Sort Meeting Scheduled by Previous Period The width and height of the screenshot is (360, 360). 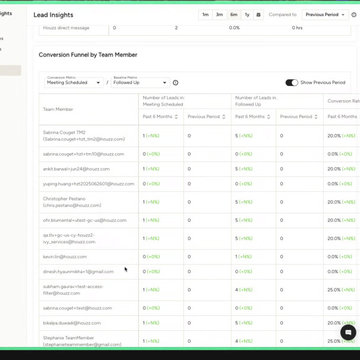tap(224, 117)
